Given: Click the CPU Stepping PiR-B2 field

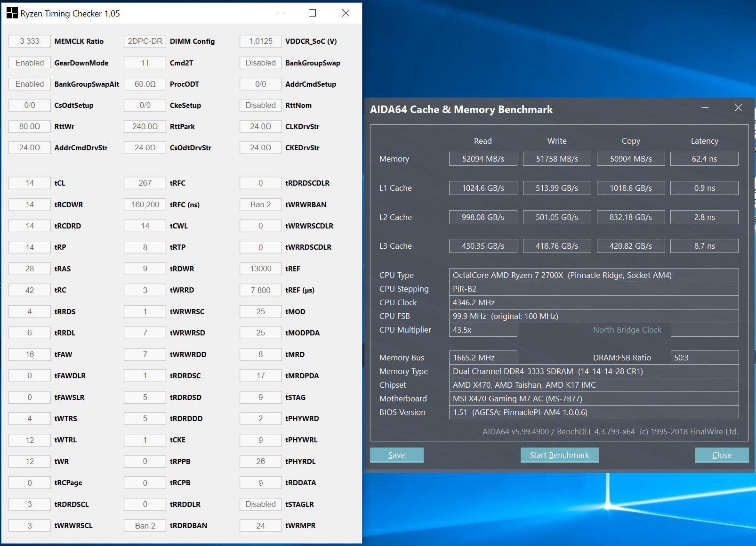Looking at the screenshot, I should 594,289.
